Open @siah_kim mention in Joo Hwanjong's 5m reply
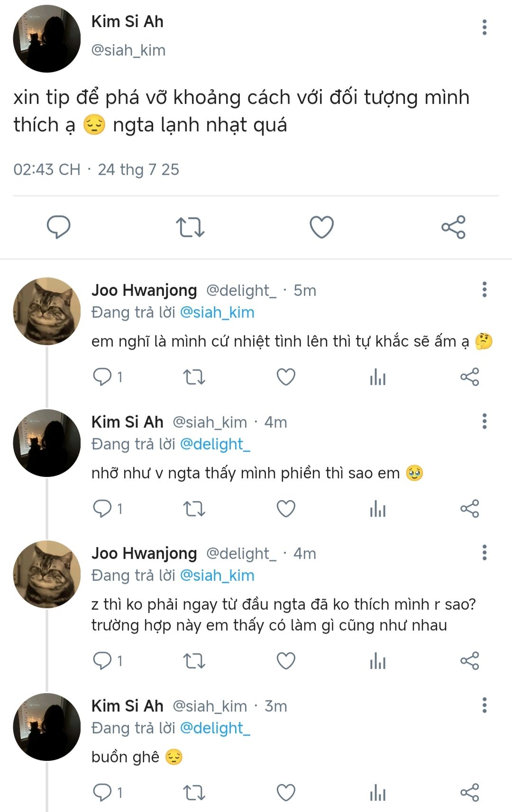Image resolution: width=512 pixels, height=812 pixels. click(x=217, y=312)
